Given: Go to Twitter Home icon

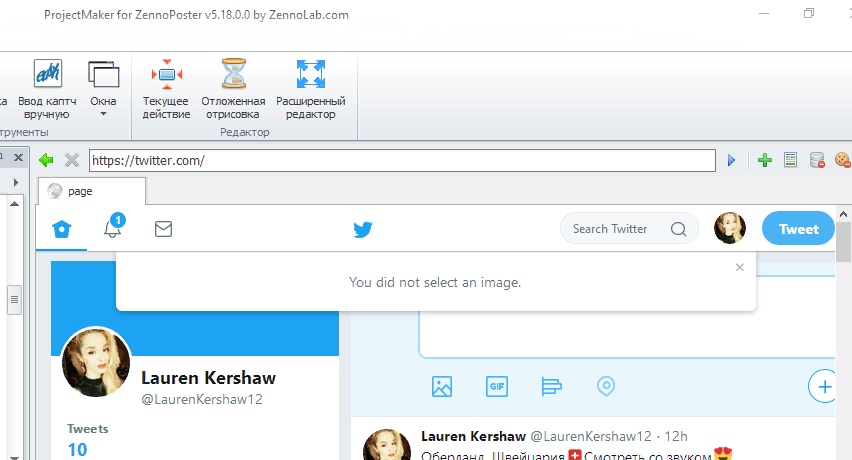Looking at the screenshot, I should (61, 229).
